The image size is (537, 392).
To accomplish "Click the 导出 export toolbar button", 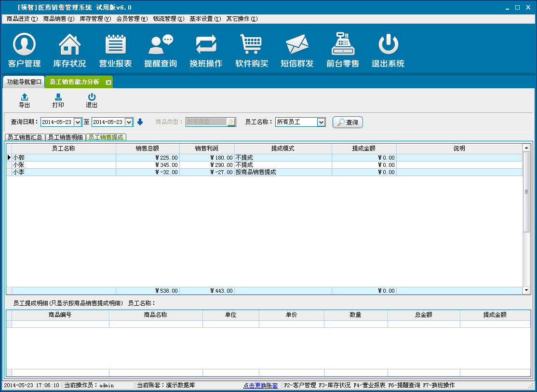I will pyautogui.click(x=24, y=101).
